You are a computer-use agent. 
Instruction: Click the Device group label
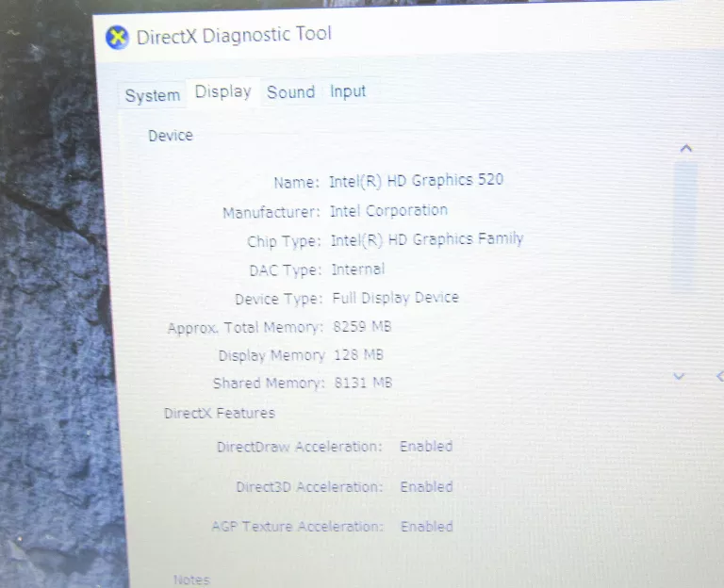pyautogui.click(x=171, y=136)
